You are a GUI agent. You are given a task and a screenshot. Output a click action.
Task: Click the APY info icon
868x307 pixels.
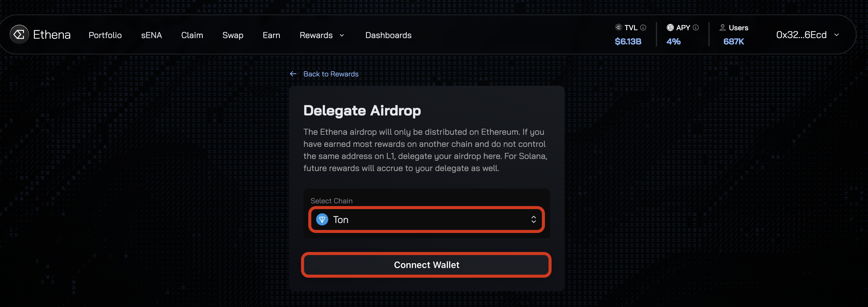click(696, 27)
